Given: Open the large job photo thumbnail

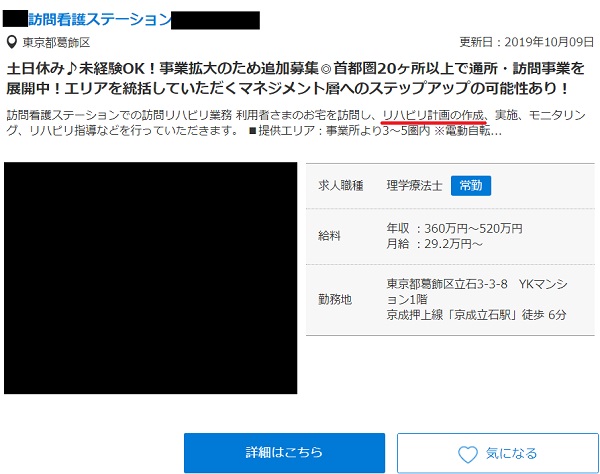Looking at the screenshot, I should [x=151, y=278].
